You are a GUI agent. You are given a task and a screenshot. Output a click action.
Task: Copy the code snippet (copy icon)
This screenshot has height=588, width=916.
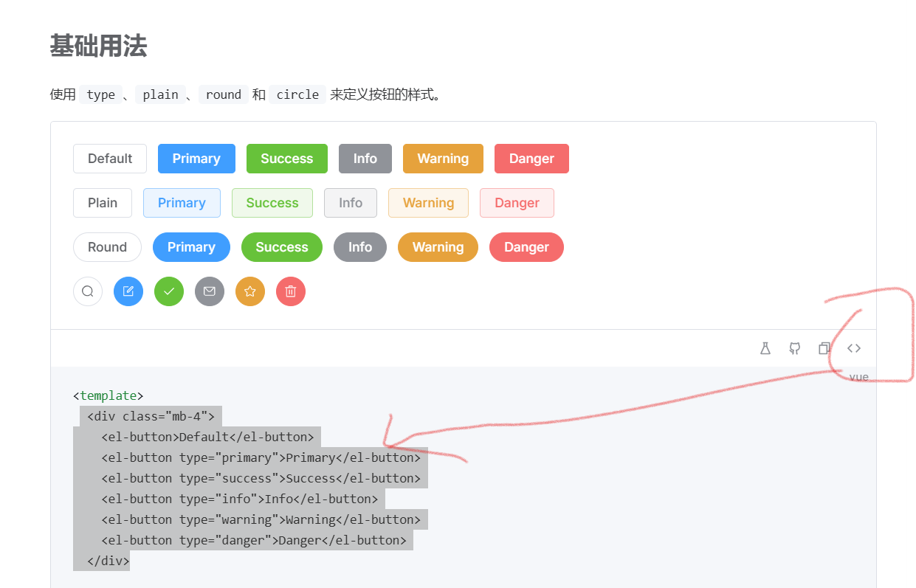click(824, 347)
